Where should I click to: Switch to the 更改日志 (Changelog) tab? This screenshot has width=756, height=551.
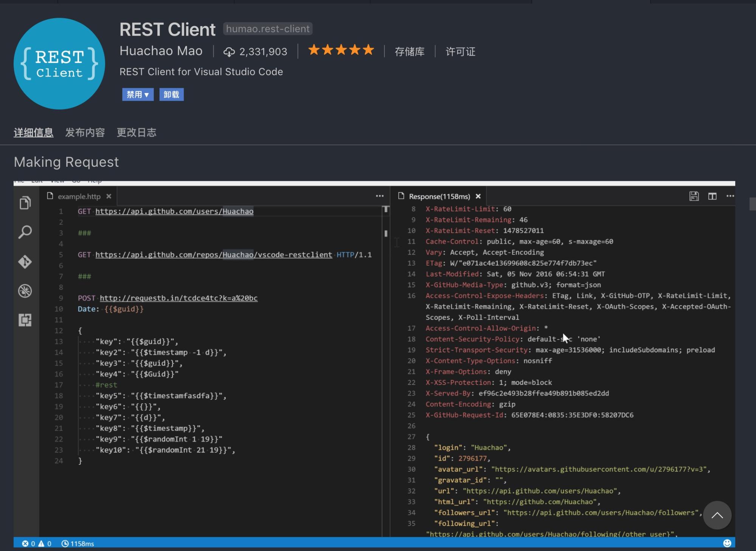tap(136, 132)
